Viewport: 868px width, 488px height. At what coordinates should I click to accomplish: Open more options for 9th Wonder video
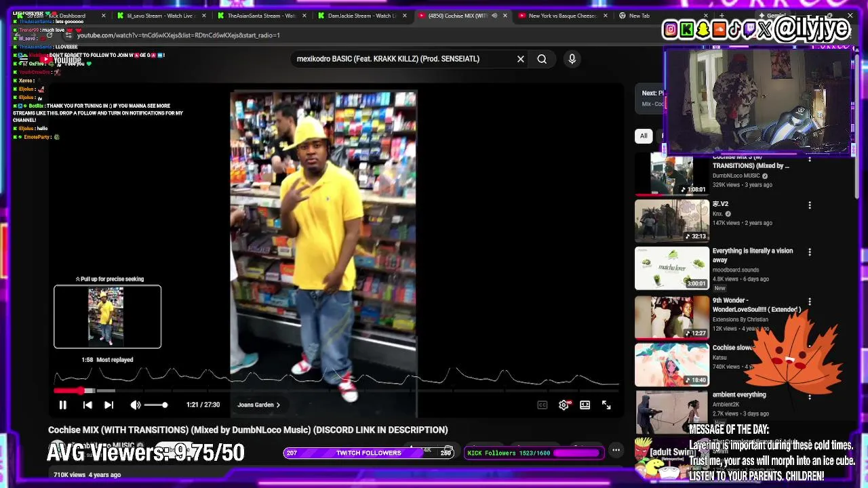click(x=809, y=302)
